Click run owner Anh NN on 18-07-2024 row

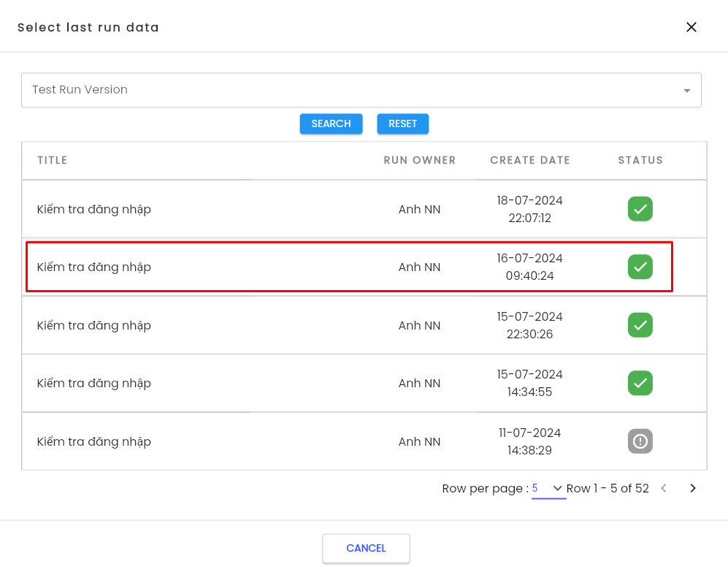pos(419,210)
